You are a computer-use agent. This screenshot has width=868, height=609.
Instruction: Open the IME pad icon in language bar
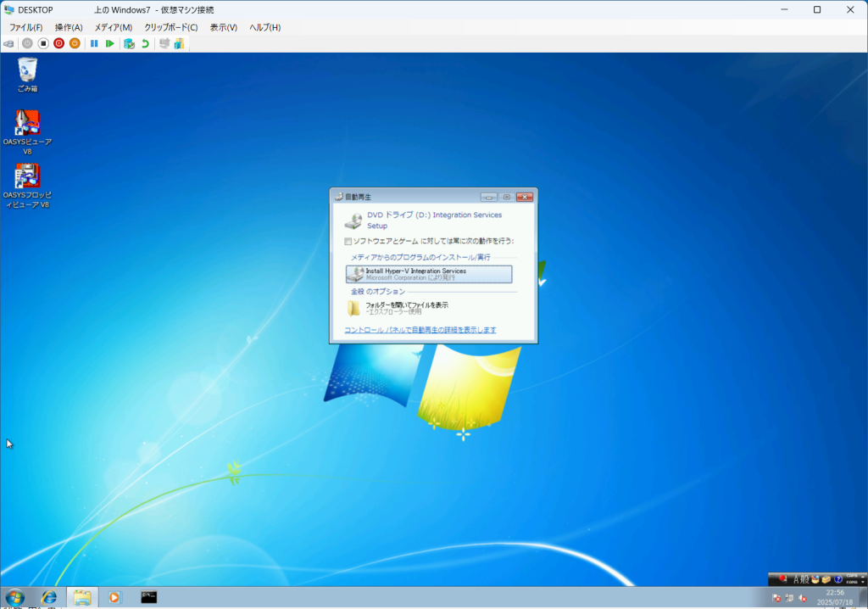pyautogui.click(x=815, y=579)
